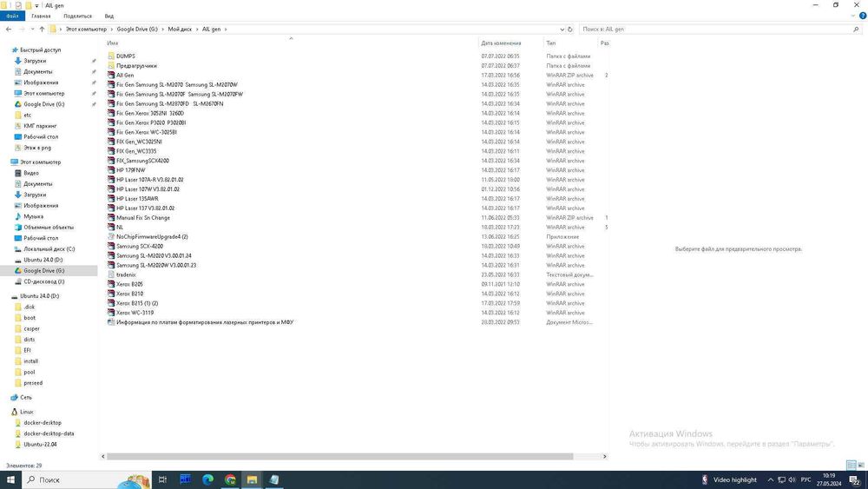The image size is (868, 489).
Task: Switch to the Главная ribbon tab
Action: pos(41,16)
